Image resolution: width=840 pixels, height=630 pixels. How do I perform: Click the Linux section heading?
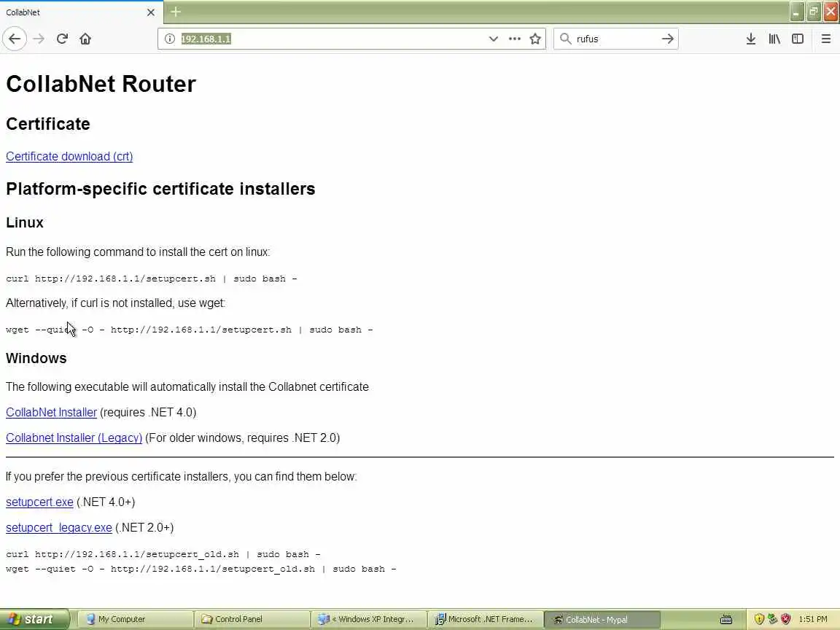pos(25,223)
